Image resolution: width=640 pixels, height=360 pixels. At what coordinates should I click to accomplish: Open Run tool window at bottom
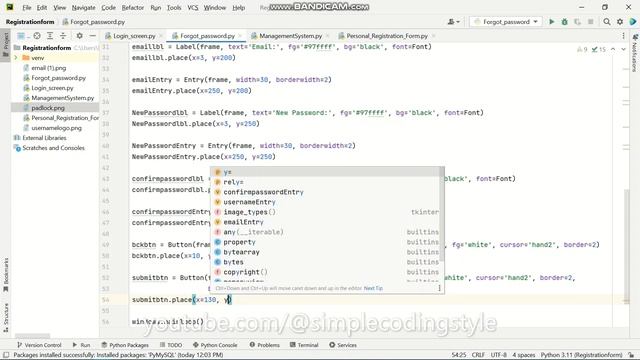(81, 345)
